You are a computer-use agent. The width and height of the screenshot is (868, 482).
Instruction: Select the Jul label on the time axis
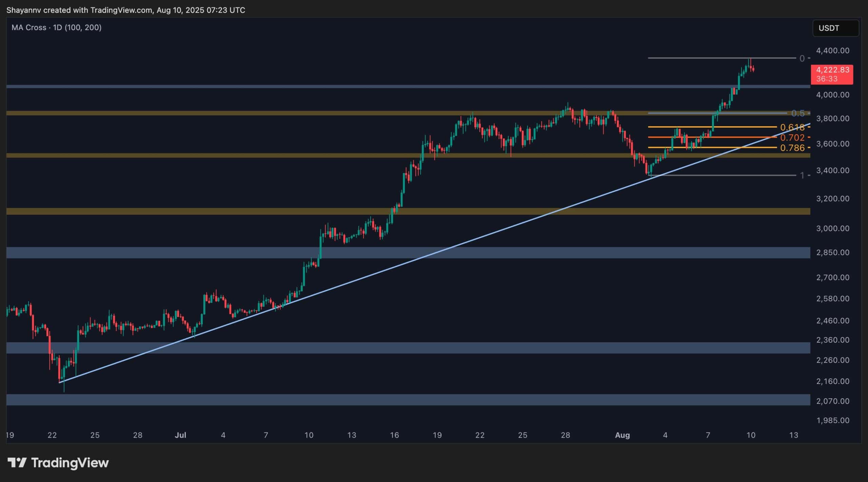point(181,435)
